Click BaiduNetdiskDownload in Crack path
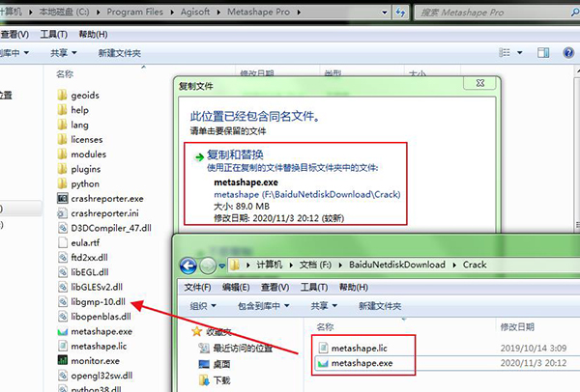580x392 pixels. click(x=397, y=265)
